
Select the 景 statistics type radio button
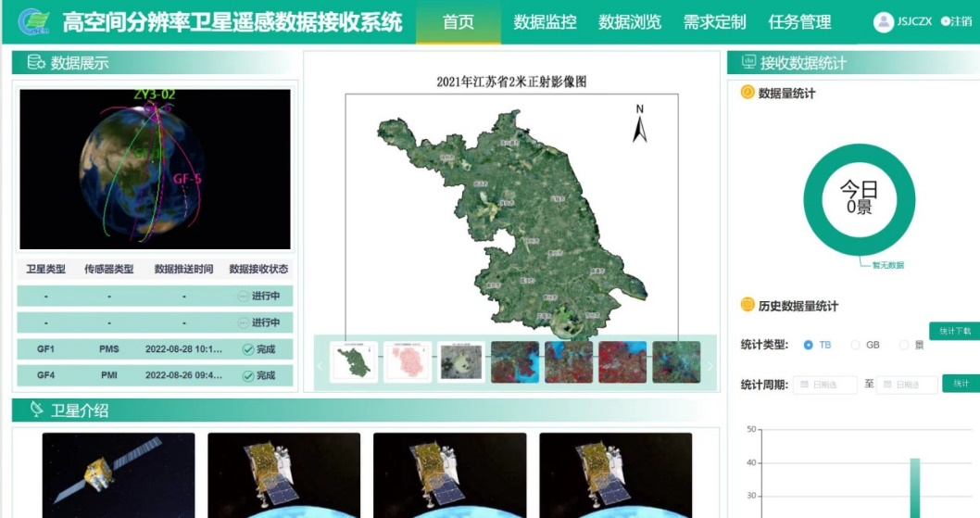[904, 345]
